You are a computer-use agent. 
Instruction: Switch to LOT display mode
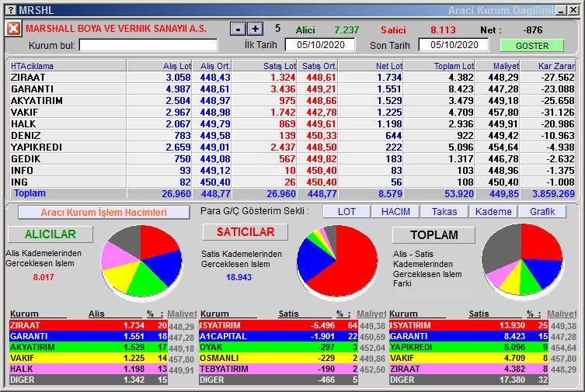(x=346, y=212)
